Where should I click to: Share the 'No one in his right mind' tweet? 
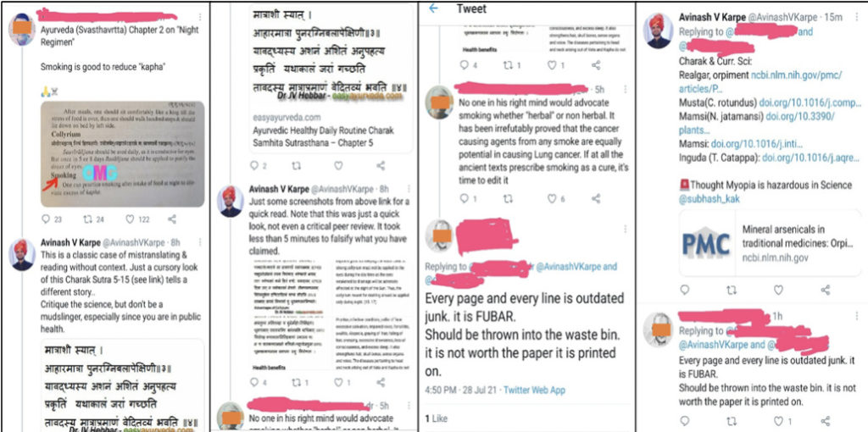(x=596, y=198)
